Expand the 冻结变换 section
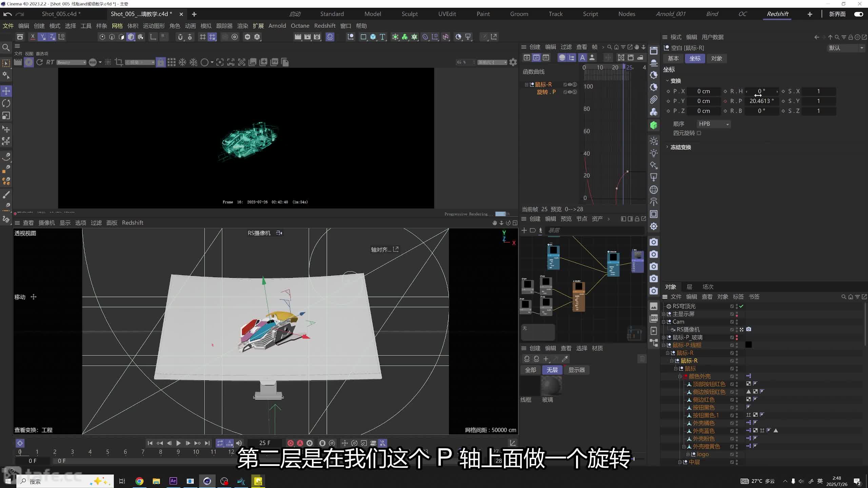Image resolution: width=868 pixels, height=488 pixels. click(667, 147)
